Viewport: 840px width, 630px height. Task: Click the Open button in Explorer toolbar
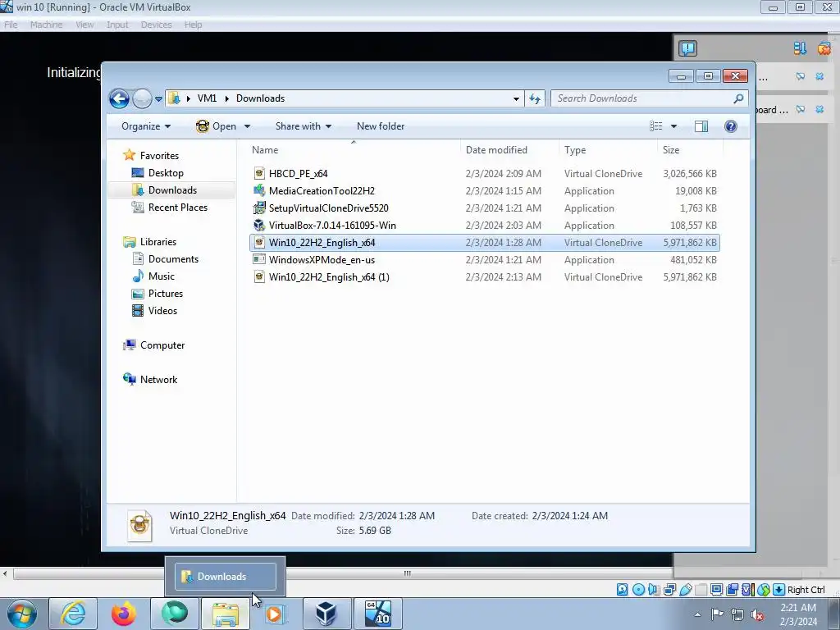[216, 126]
